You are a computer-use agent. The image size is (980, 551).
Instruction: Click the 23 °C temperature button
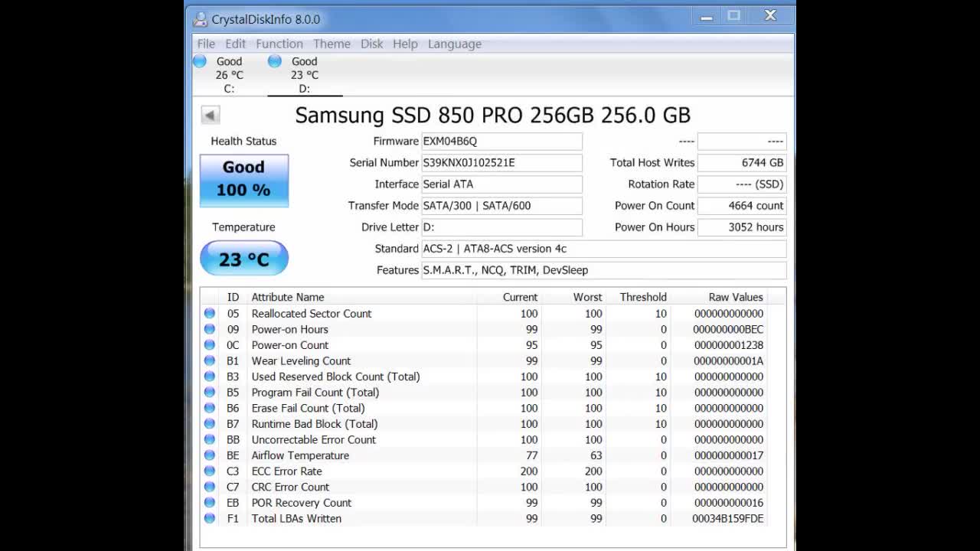[244, 259]
